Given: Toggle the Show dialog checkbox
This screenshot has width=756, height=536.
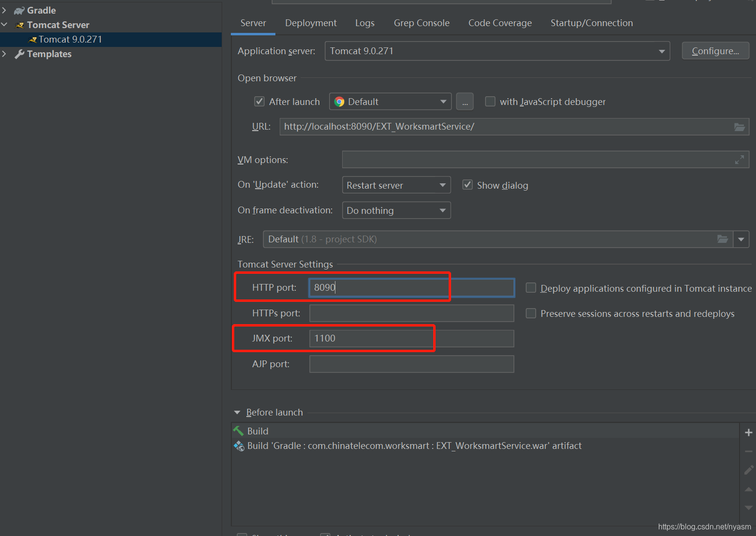Looking at the screenshot, I should [468, 185].
